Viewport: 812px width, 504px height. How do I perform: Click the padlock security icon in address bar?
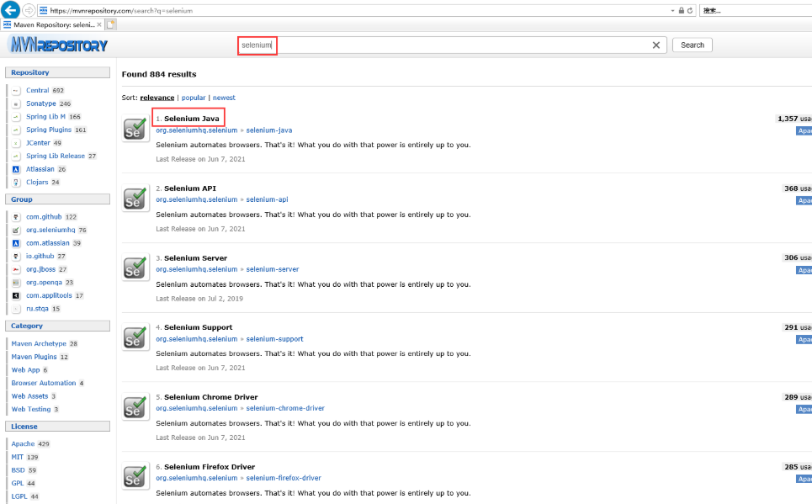pyautogui.click(x=682, y=10)
